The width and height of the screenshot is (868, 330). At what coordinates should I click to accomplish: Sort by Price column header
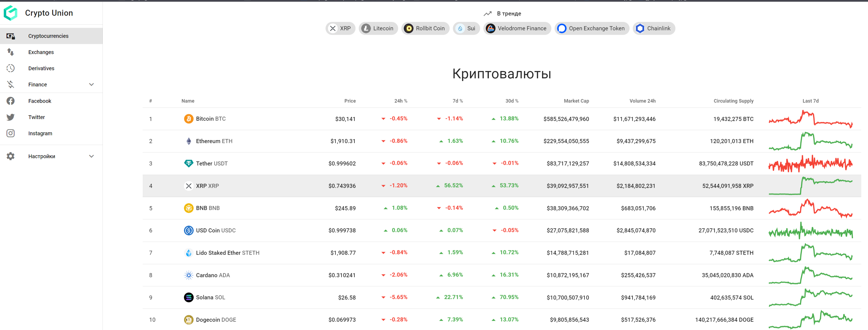click(x=350, y=101)
